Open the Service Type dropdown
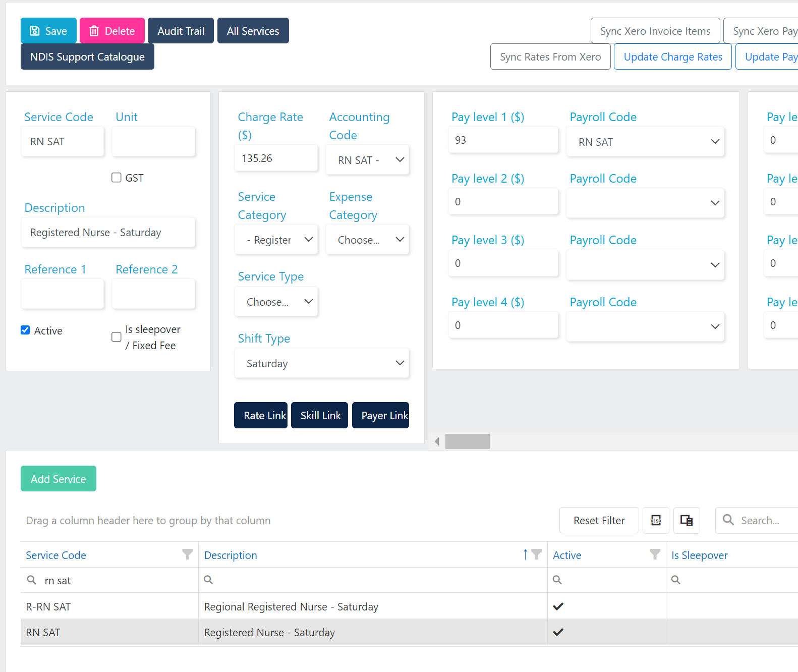The height and width of the screenshot is (672, 798). [x=276, y=302]
